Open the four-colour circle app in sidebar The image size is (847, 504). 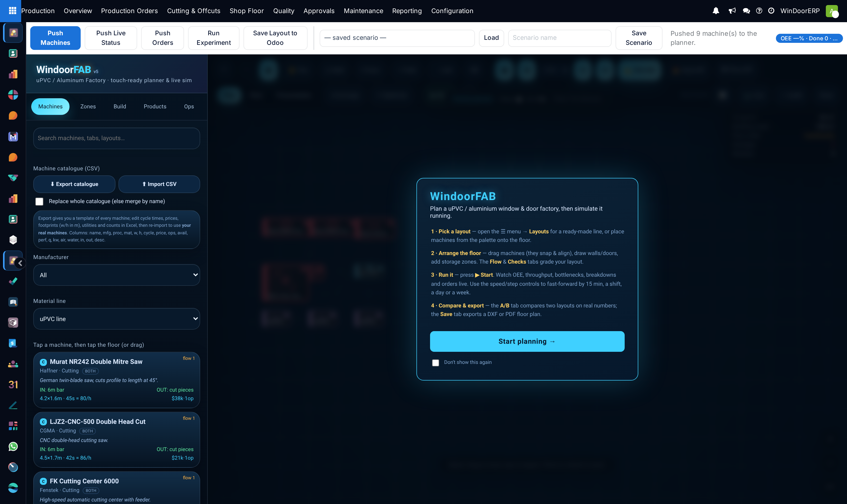coord(13,95)
